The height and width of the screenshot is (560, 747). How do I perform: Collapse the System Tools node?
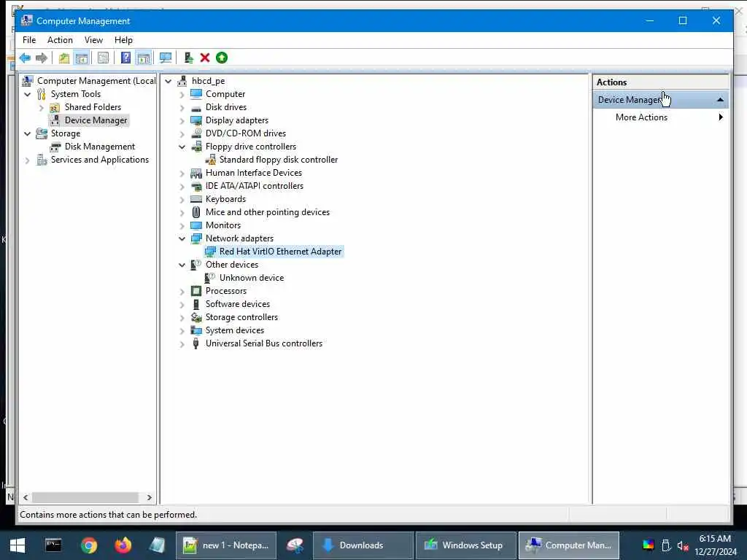point(28,94)
